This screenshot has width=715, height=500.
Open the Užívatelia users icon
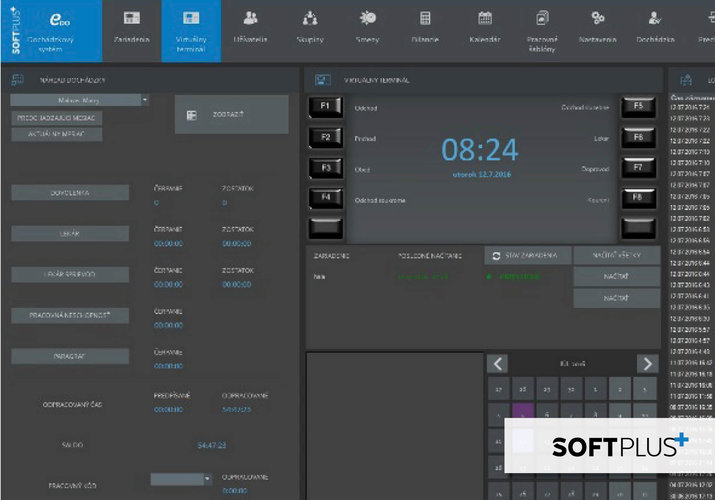250,18
